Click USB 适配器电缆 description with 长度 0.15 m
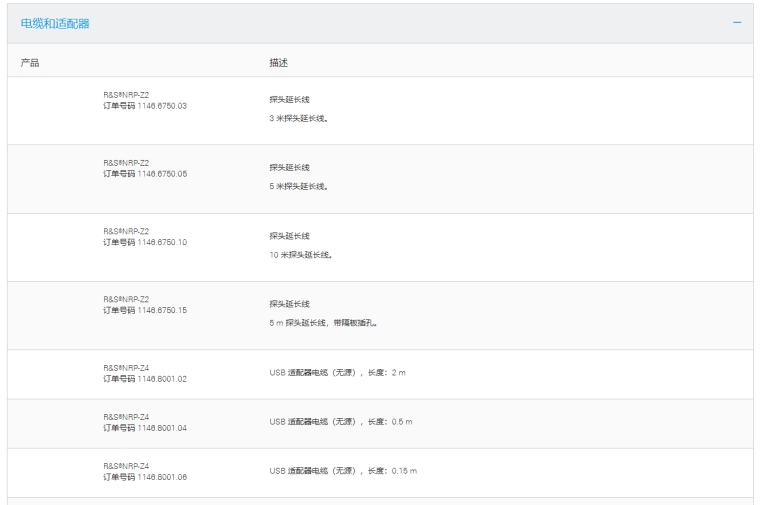Viewport: 760px width, 505px height. (342, 470)
